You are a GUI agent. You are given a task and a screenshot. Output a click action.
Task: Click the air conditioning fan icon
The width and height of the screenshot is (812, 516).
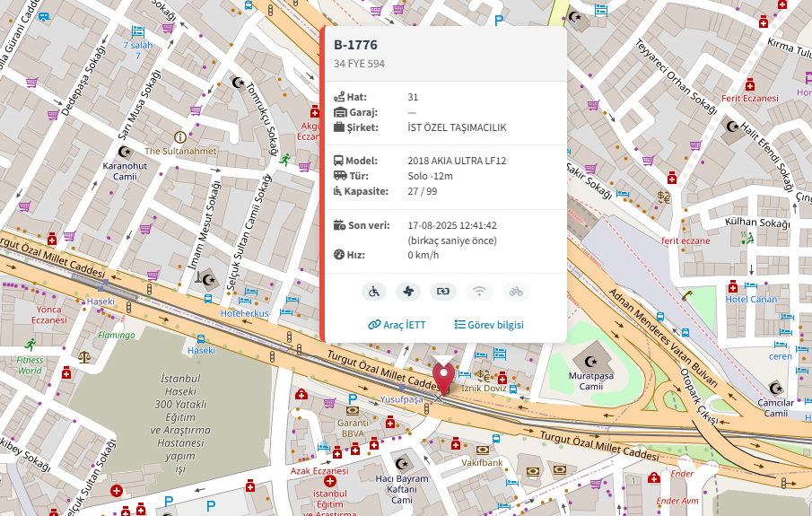pyautogui.click(x=408, y=291)
